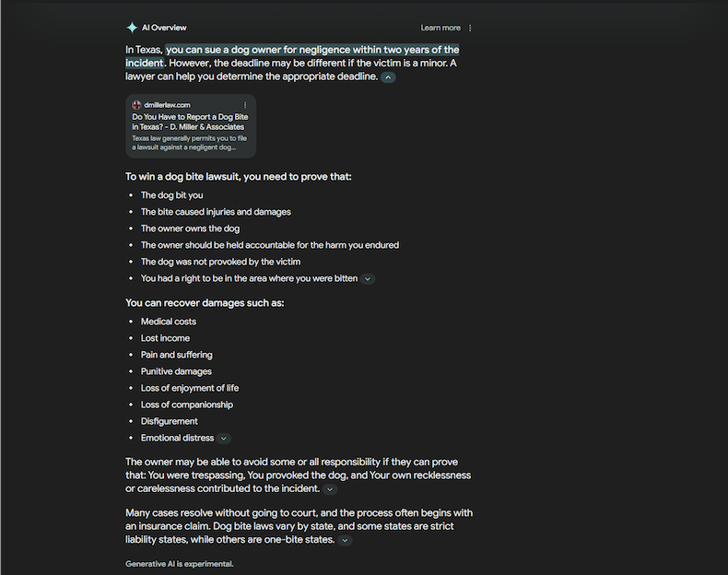Click the source card snippet 'Texas law generally permits'

(x=190, y=143)
